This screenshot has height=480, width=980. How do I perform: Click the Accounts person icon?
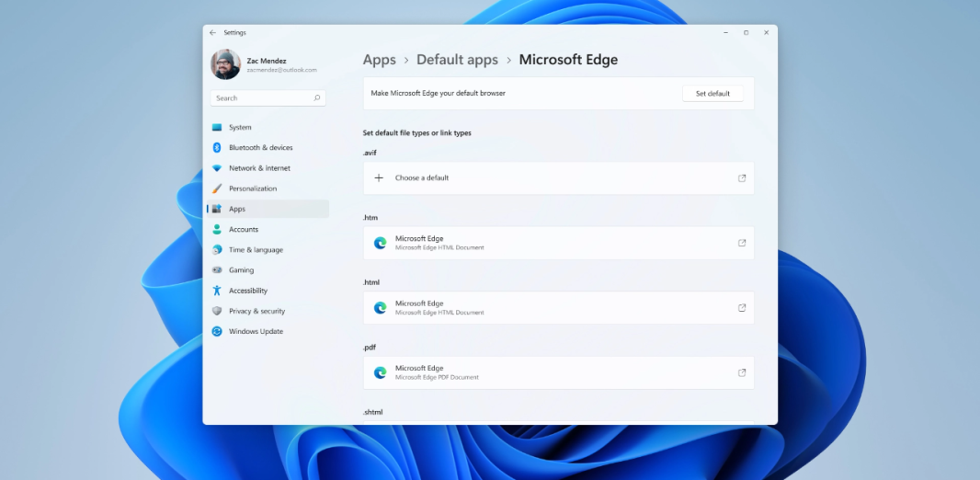point(217,229)
